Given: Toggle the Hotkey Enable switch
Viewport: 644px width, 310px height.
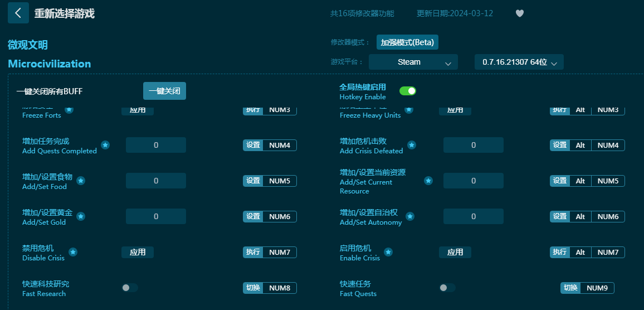Looking at the screenshot, I should (x=408, y=91).
